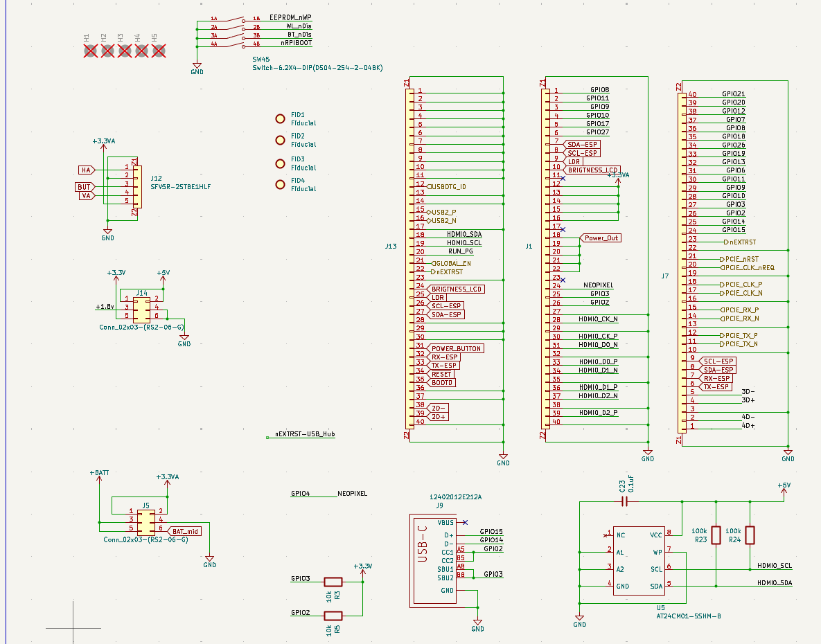Select the J12 connector symbol
This screenshot has width=821, height=644.
click(x=136, y=186)
